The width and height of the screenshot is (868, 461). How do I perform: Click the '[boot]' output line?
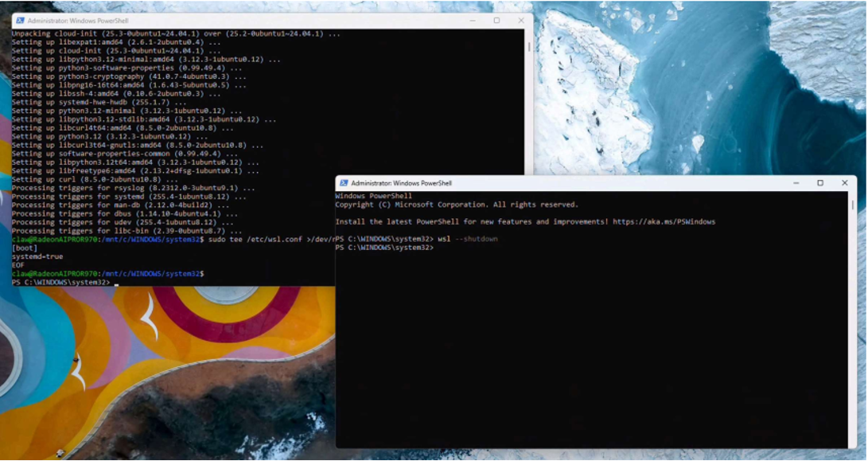[x=23, y=248]
